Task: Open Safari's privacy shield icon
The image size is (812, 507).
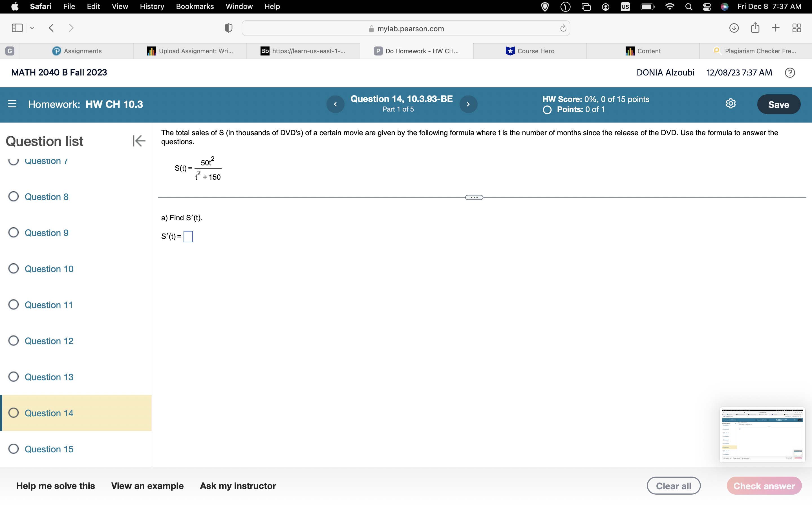Action: (x=228, y=28)
